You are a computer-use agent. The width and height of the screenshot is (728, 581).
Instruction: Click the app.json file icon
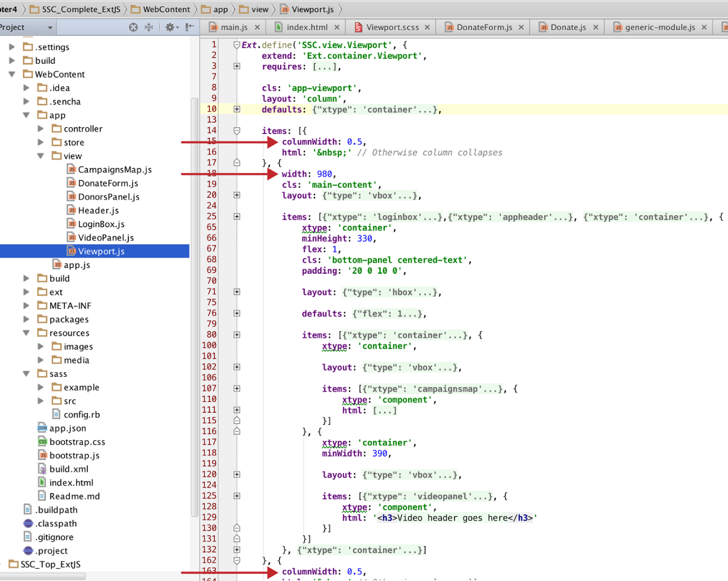[x=42, y=428]
